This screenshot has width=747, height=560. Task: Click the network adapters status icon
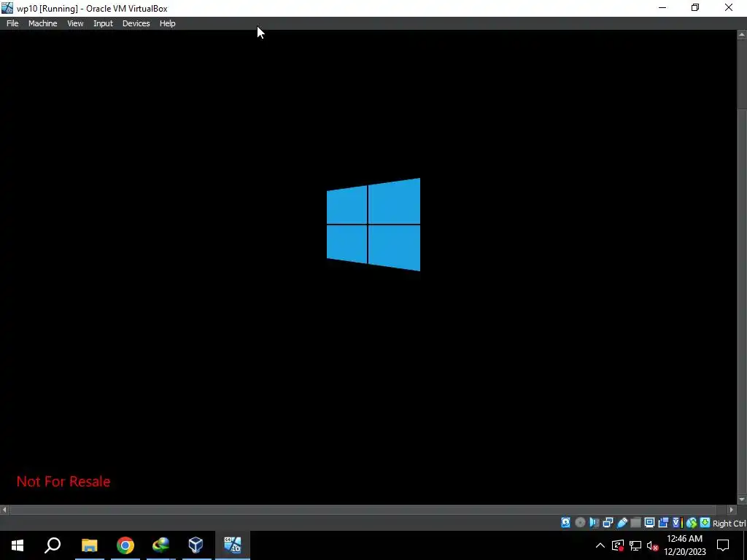(x=608, y=523)
